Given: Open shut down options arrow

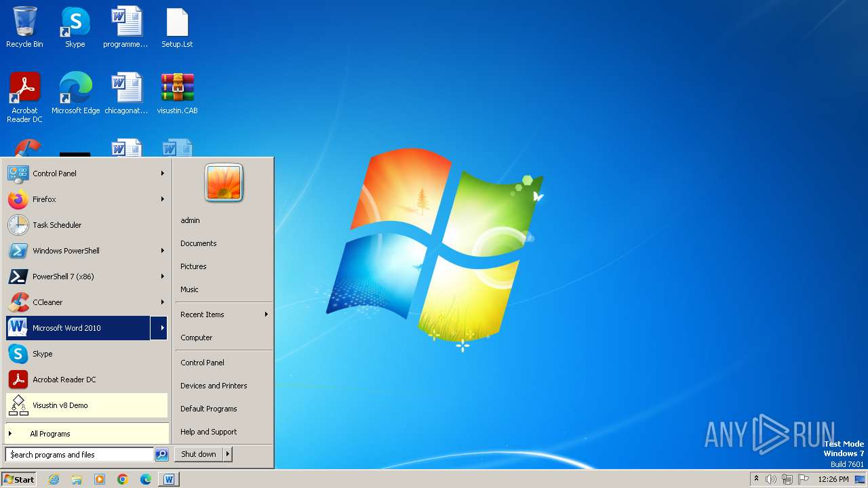Looking at the screenshot, I should pos(228,454).
